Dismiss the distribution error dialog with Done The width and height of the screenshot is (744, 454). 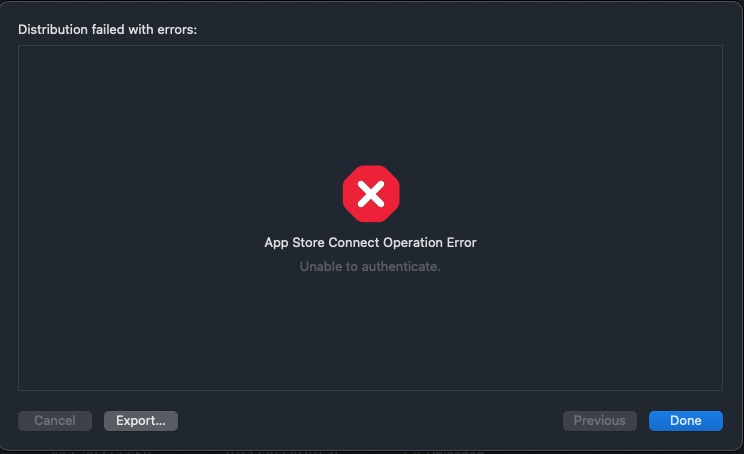tap(685, 421)
